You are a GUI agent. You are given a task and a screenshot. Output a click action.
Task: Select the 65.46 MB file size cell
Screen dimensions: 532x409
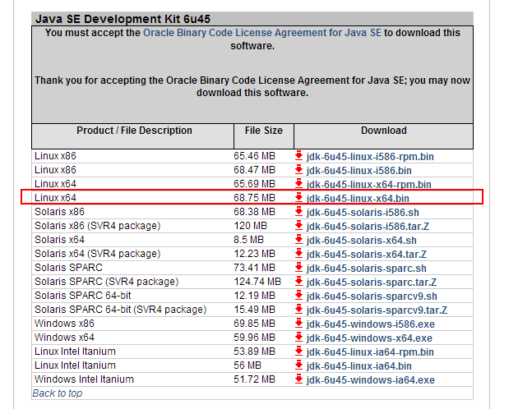[x=254, y=156]
